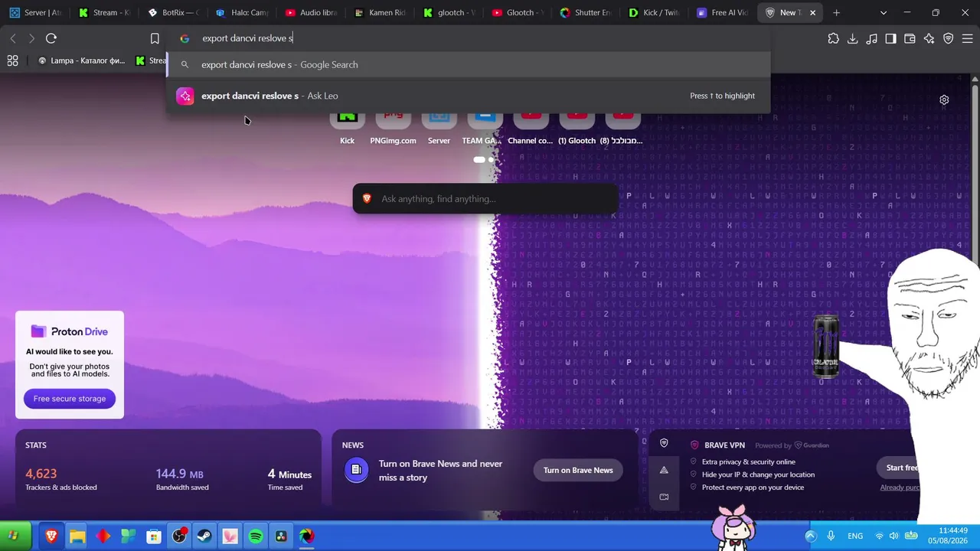Show hidden system tray icons

click(811, 536)
